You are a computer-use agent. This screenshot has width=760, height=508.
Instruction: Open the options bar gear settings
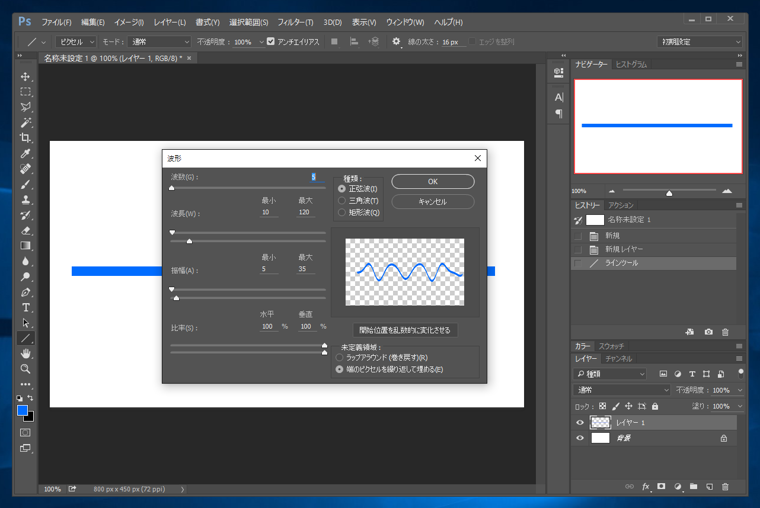pyautogui.click(x=396, y=42)
